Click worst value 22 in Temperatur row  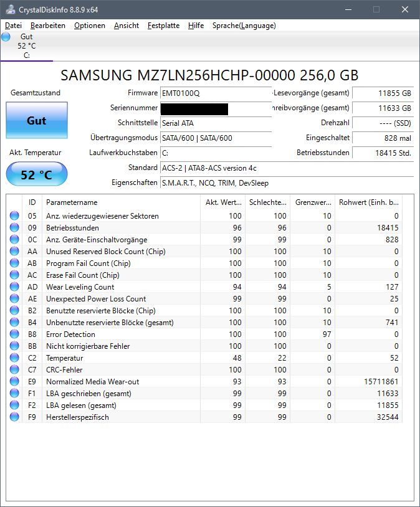pyautogui.click(x=282, y=358)
